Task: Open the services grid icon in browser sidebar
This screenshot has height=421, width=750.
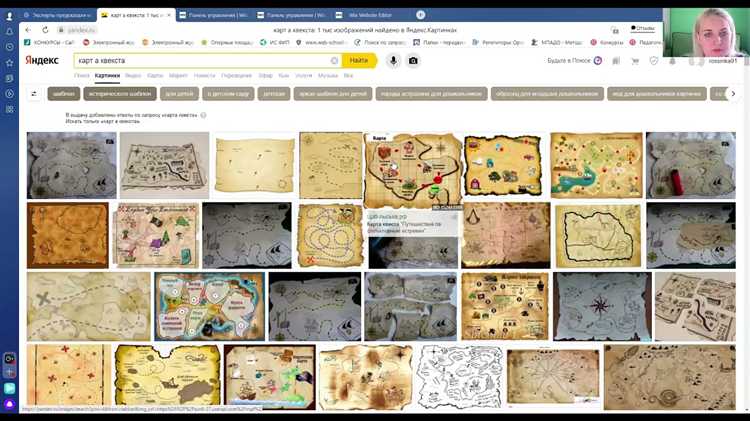Action: pyautogui.click(x=9, y=109)
